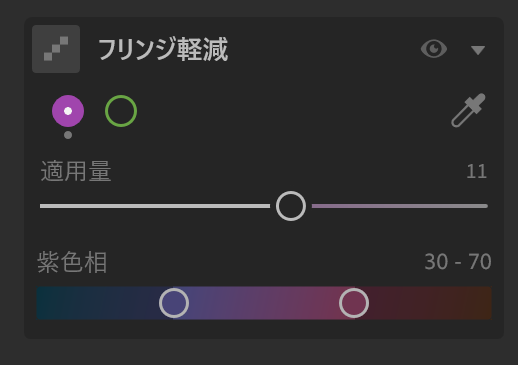The height and width of the screenshot is (365, 518).
Task: Click the right magenta hue range handle
Action: coord(354,303)
